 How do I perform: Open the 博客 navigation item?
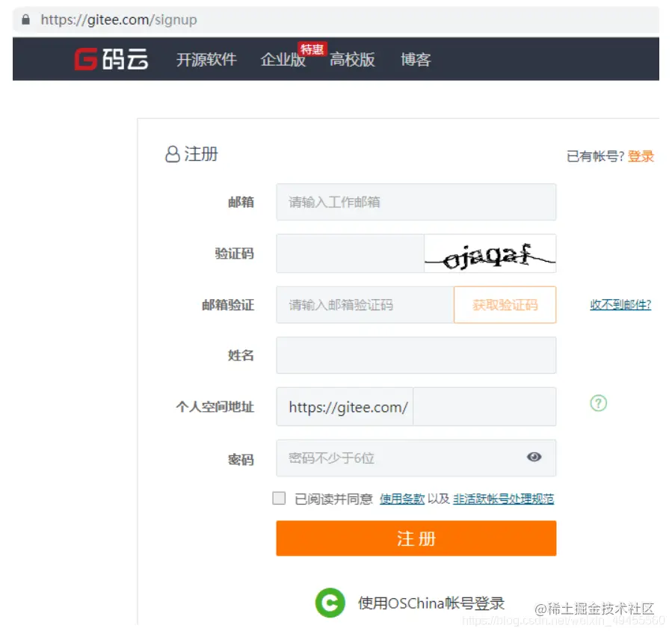point(414,60)
